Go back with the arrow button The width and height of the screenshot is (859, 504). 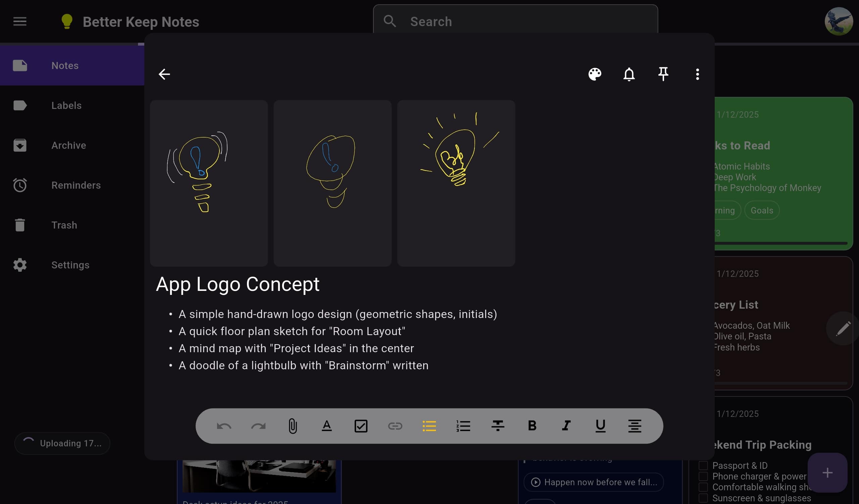(165, 74)
